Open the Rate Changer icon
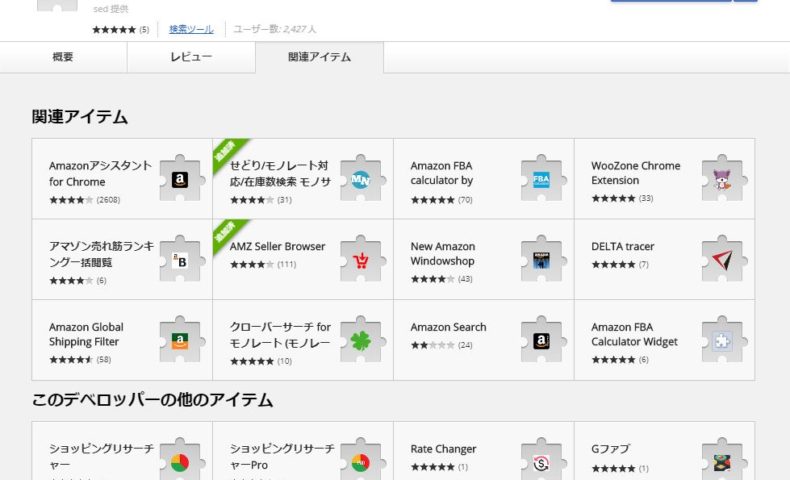 click(543, 459)
